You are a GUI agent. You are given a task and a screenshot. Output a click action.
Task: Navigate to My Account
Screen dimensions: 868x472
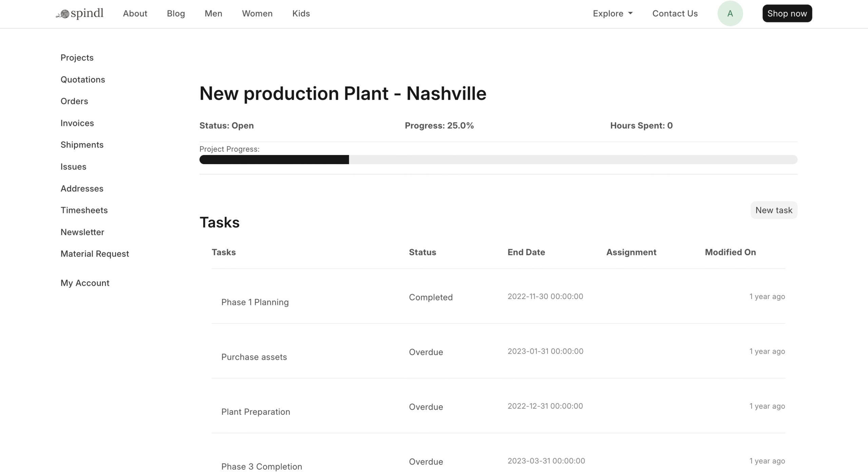tap(85, 282)
